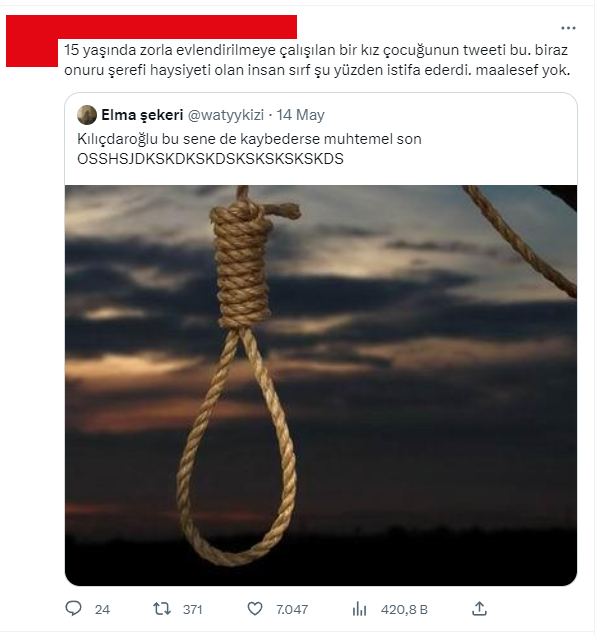The width and height of the screenshot is (608, 635).
Task: Open the @watyykizi handle link
Action: pos(226,115)
